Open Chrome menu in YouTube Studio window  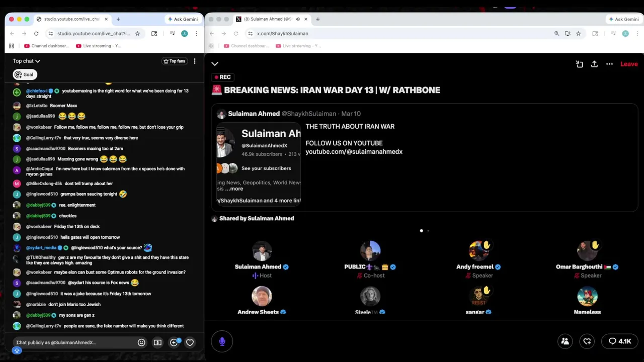[196, 34]
